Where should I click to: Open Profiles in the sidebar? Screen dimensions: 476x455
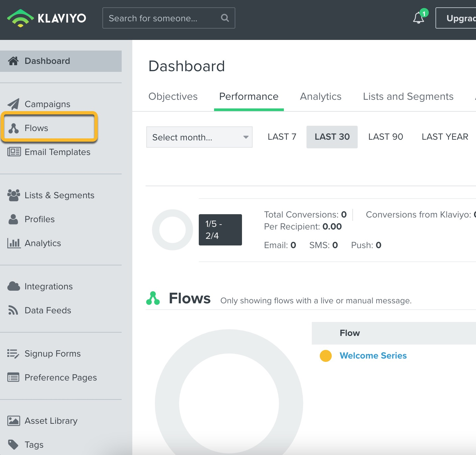(x=40, y=219)
